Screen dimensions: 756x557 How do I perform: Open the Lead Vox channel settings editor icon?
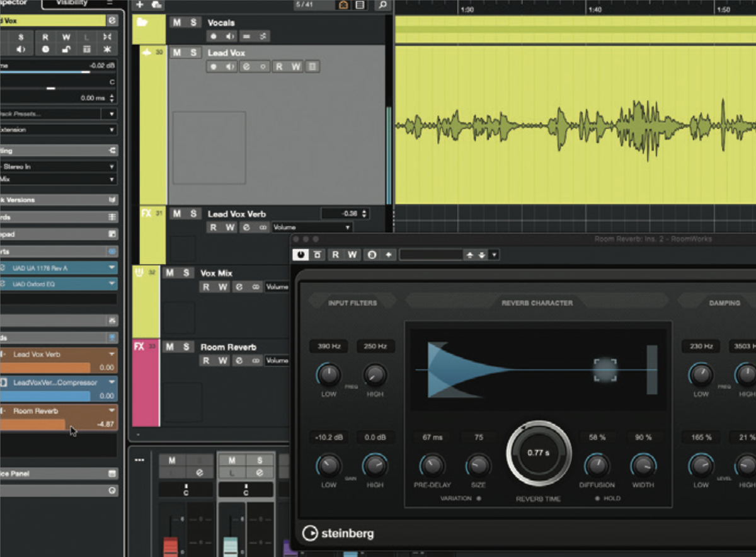[x=312, y=66]
